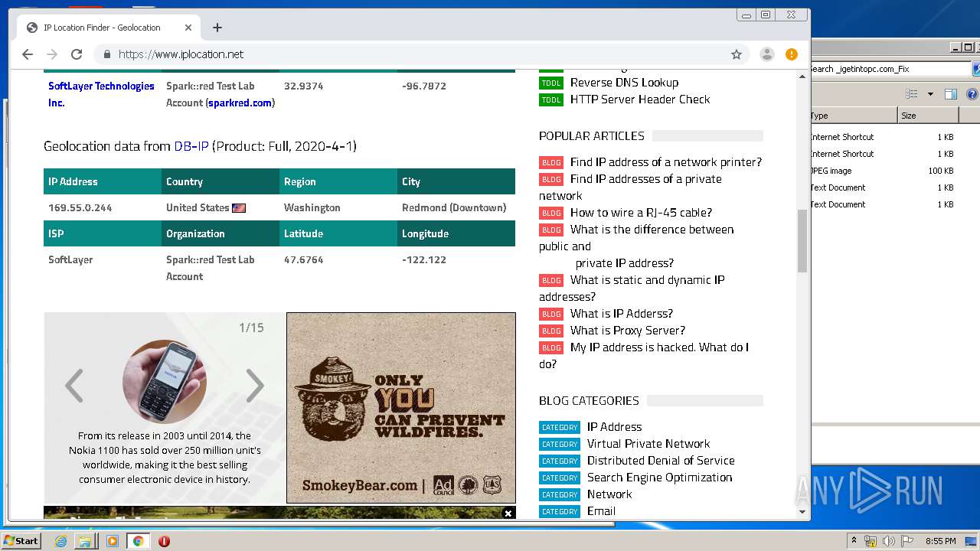Screen dimensions: 980x551
Task: Click the TOOL tag beside Reverse DNS Lookup
Action: 551,83
